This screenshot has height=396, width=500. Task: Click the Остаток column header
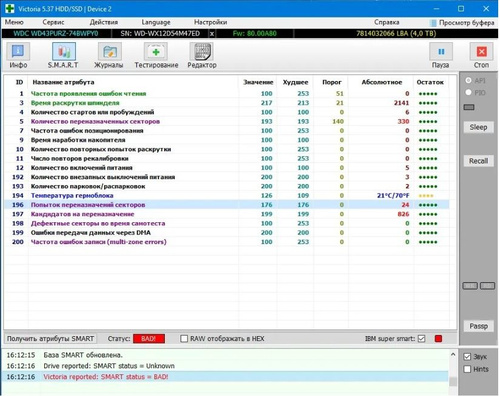430,82
